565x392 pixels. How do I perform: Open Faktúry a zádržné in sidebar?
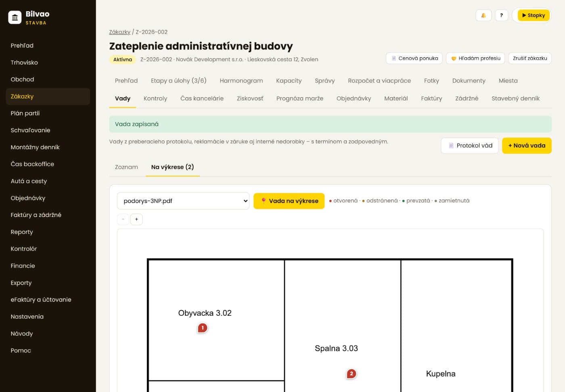click(48, 215)
